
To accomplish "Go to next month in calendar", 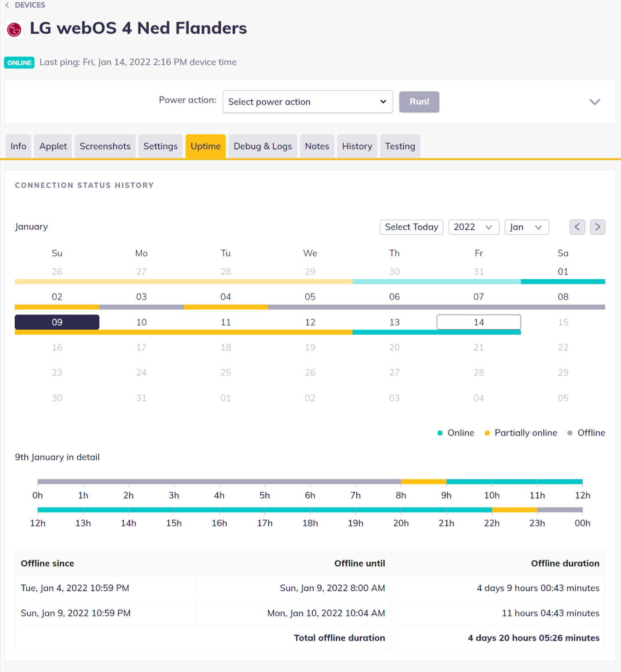I will [x=597, y=227].
